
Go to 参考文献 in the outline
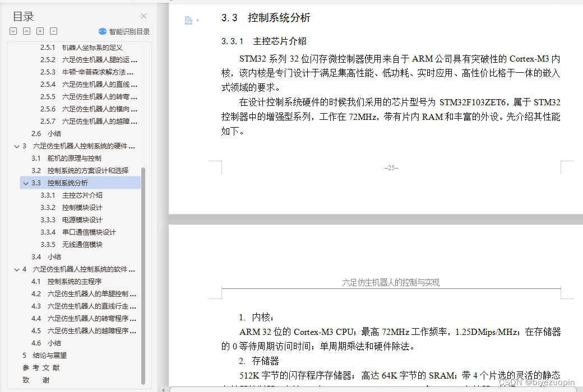click(x=41, y=367)
